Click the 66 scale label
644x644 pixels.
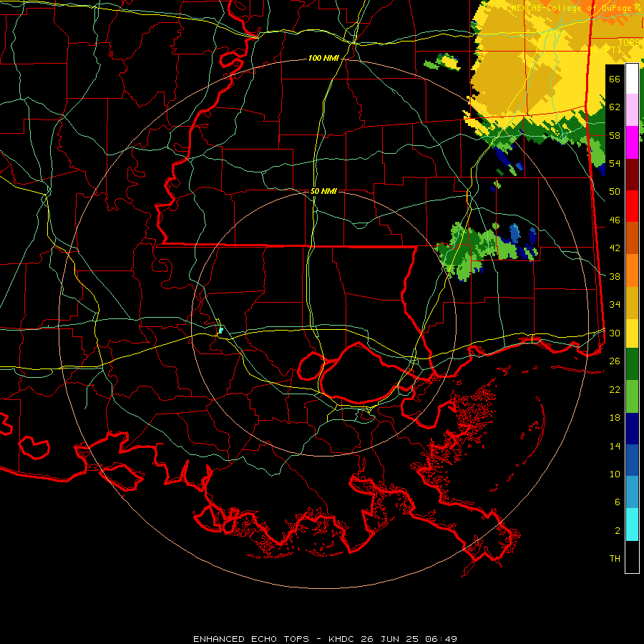[615, 79]
